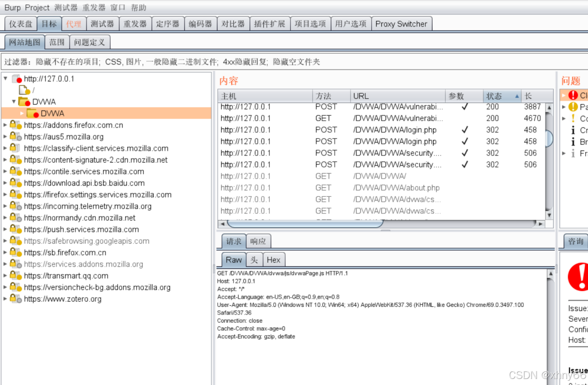Screen dimensions: 588x385
Task: Select the first POST /DVWA/DVWA/login.php row
Action: click(x=381, y=130)
